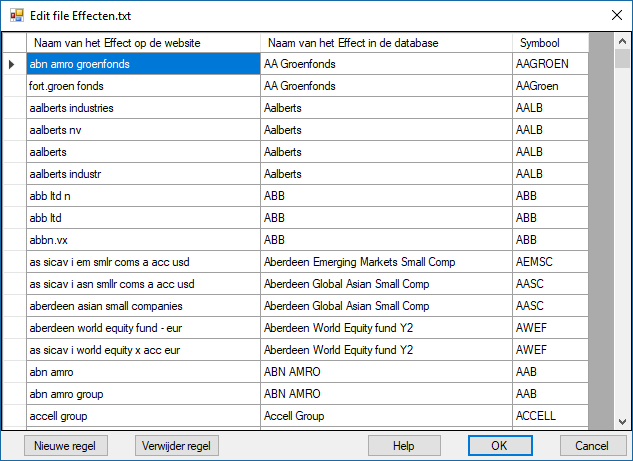Screen dimensions: 633x461
Task: Click the app icon in the title bar
Action: (x=16, y=15)
